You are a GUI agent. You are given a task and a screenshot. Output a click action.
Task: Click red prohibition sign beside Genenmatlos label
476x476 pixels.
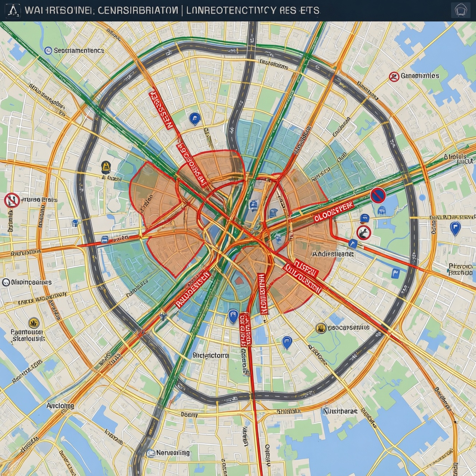pyautogui.click(x=394, y=76)
